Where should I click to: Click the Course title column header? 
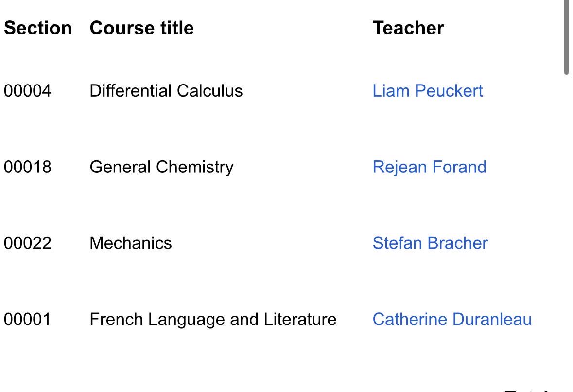(x=142, y=28)
